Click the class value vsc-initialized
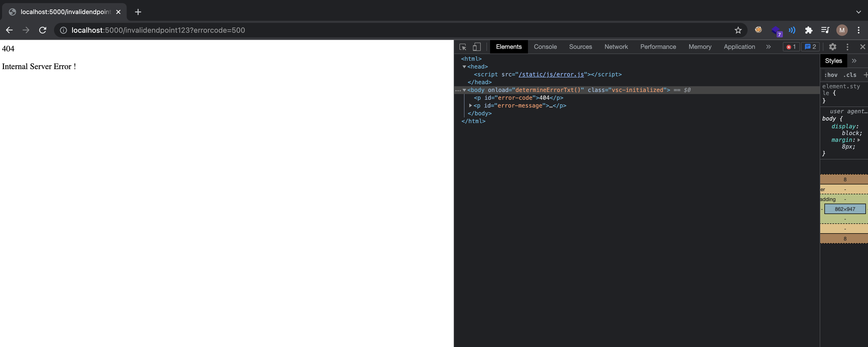 638,90
